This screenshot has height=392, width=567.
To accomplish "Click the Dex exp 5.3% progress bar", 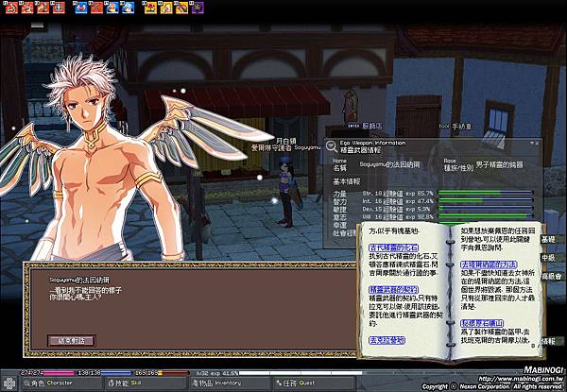I will 486,209.
